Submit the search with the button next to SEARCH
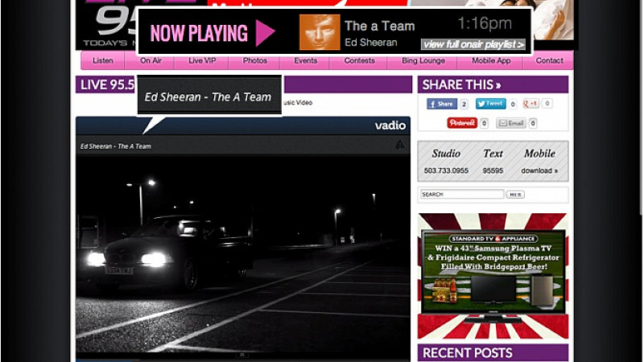This screenshot has height=362, width=644. (515, 195)
